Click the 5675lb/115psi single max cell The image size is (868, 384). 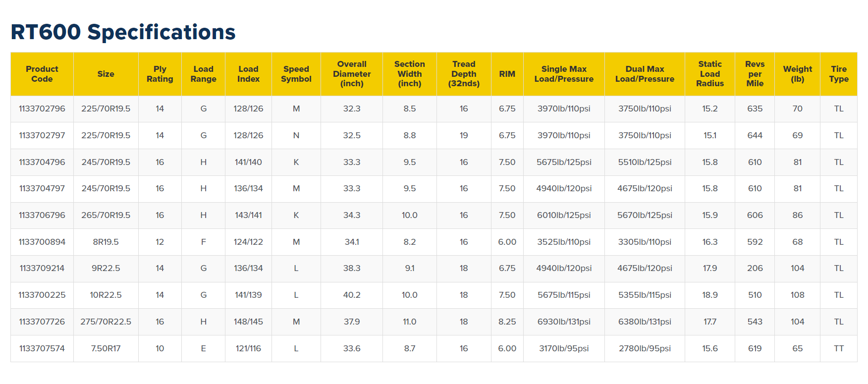pos(564,295)
